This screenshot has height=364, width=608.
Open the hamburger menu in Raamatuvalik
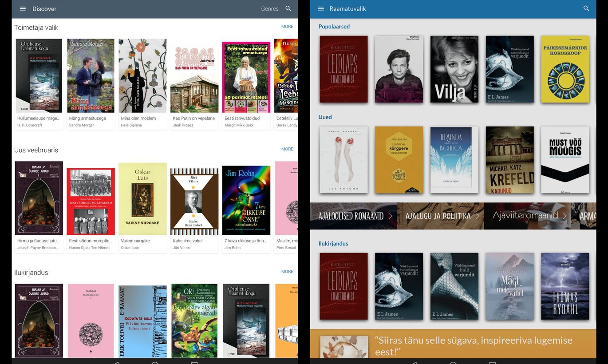(x=321, y=8)
